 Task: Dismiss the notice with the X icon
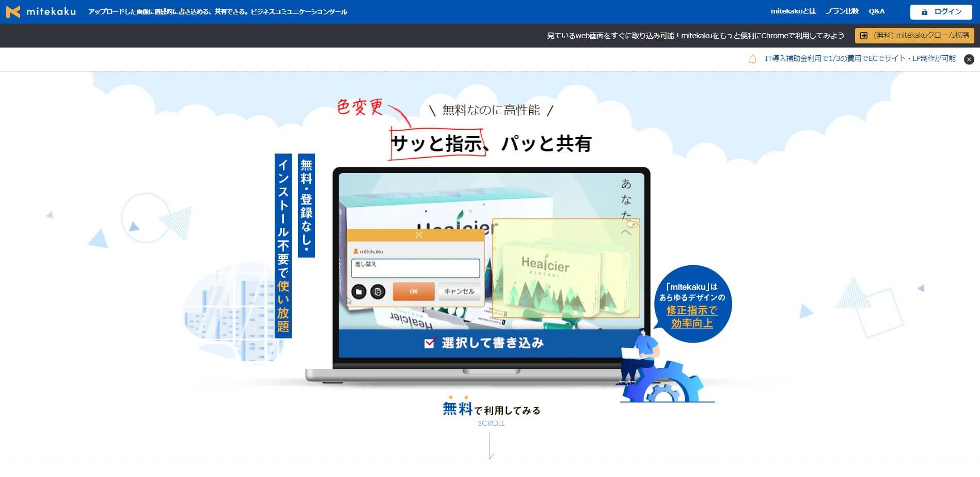[x=969, y=59]
